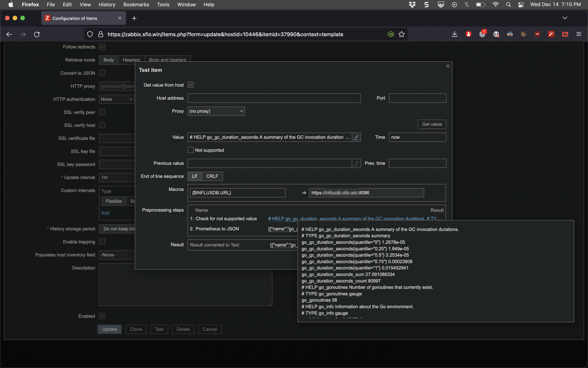Click the padlock site security icon

(x=101, y=34)
